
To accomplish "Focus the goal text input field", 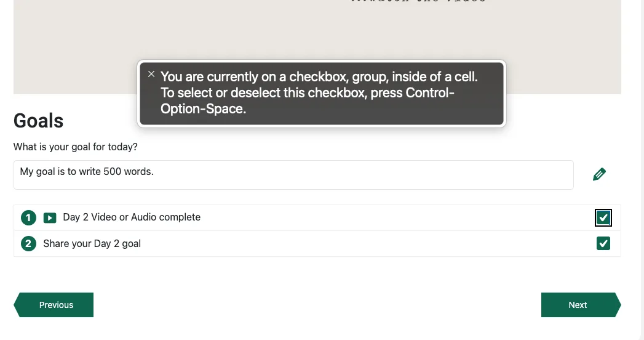I will pos(293,175).
